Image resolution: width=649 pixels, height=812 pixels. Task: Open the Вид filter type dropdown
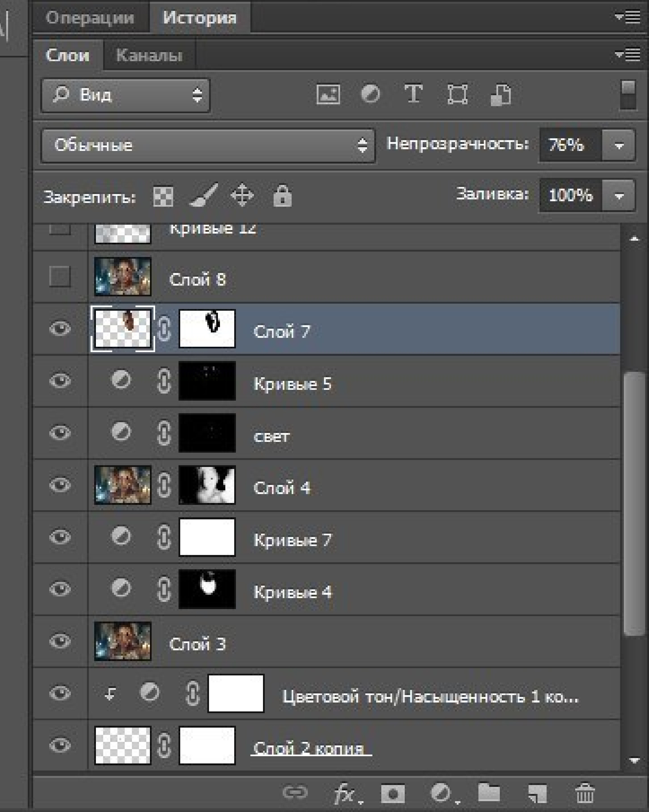pyautogui.click(x=125, y=94)
